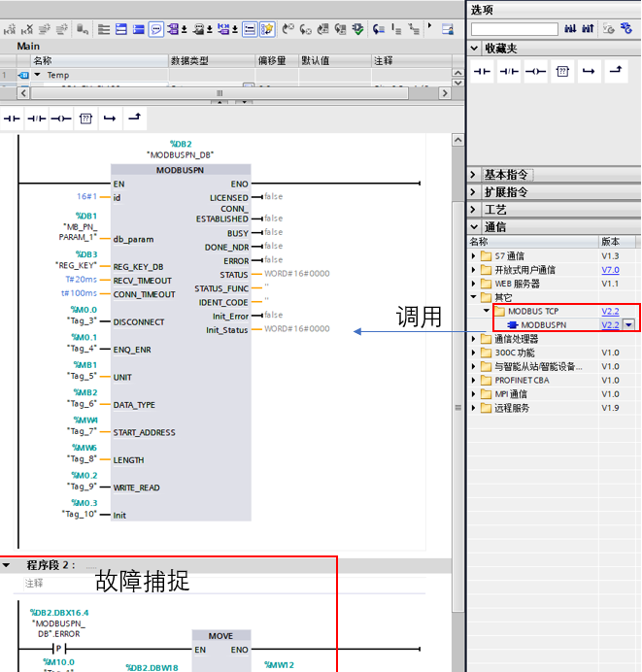Select the MODBUSPN instruction in the tree

(x=544, y=325)
